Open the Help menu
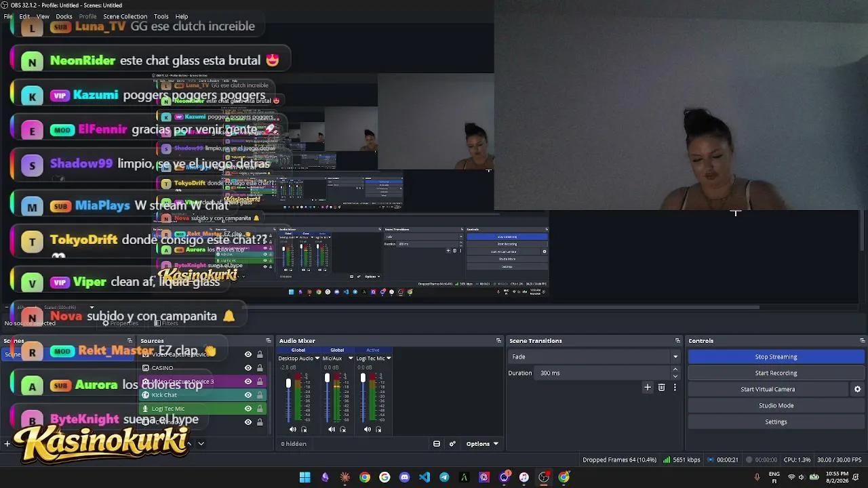The image size is (868, 488). click(182, 16)
